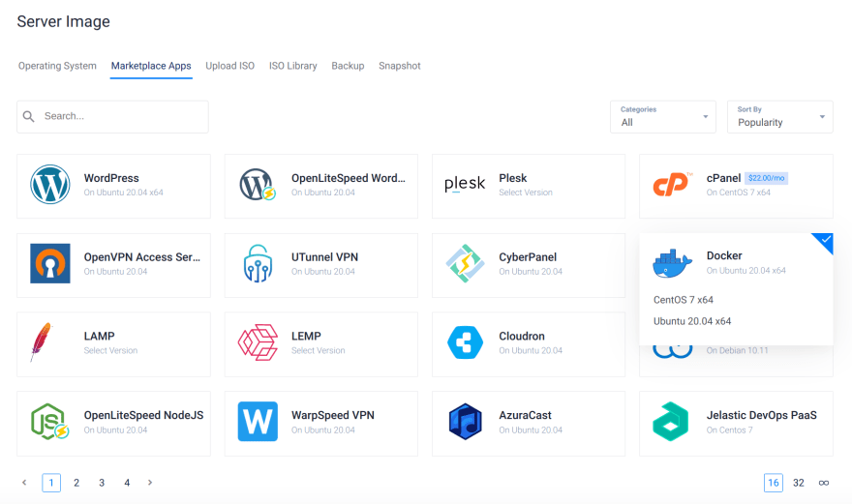Image resolution: width=852 pixels, height=504 pixels.
Task: Switch to the Snapshot tab
Action: click(x=399, y=66)
